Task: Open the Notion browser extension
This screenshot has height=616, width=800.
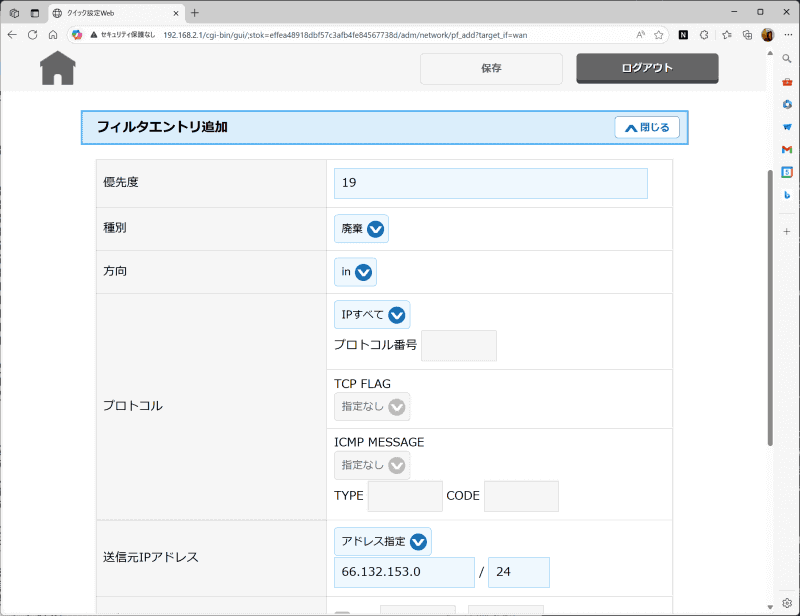Action: (684, 34)
